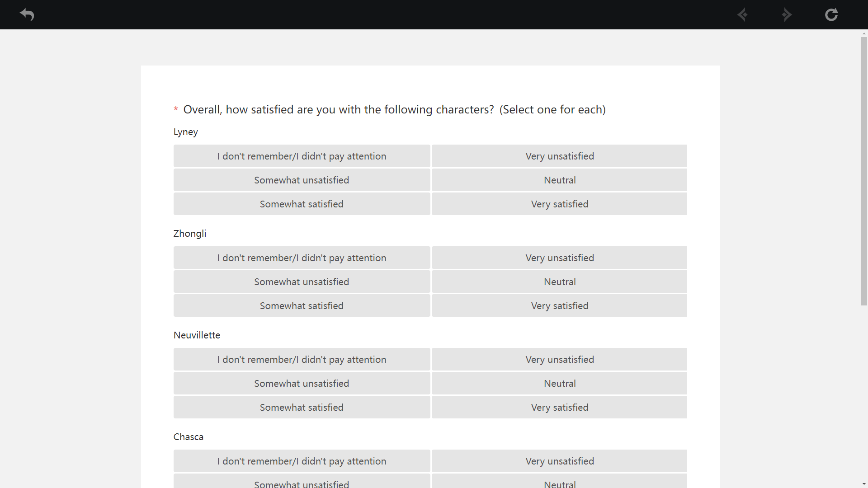Select Somewhat unsatisfied for Lyney
This screenshot has width=868, height=488.
[302, 180]
